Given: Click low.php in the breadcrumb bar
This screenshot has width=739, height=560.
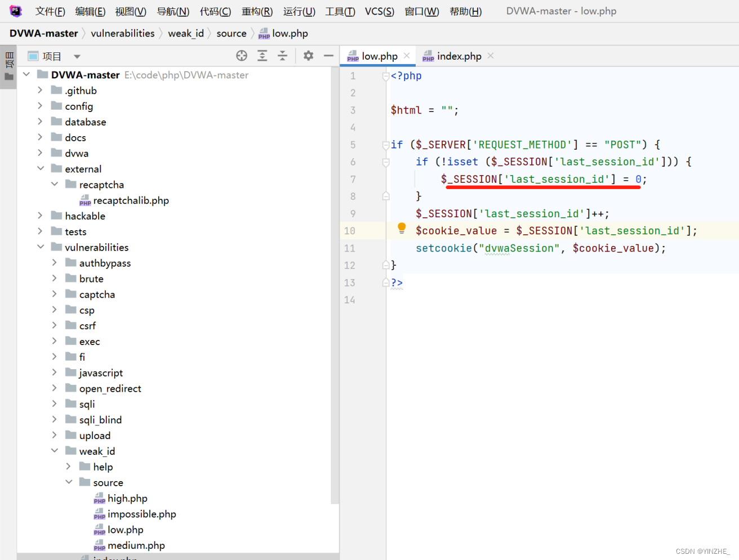Looking at the screenshot, I should [283, 33].
